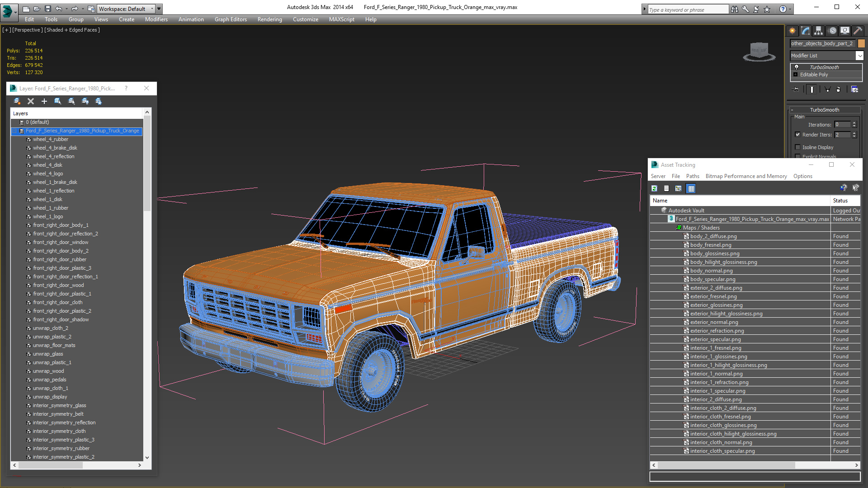Click Delete layer X icon in Layer toolbar

pos(31,101)
